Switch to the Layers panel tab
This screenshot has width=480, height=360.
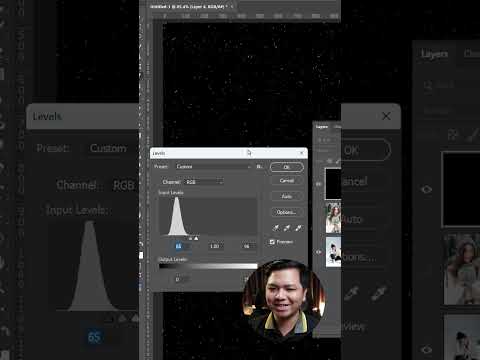[322, 127]
